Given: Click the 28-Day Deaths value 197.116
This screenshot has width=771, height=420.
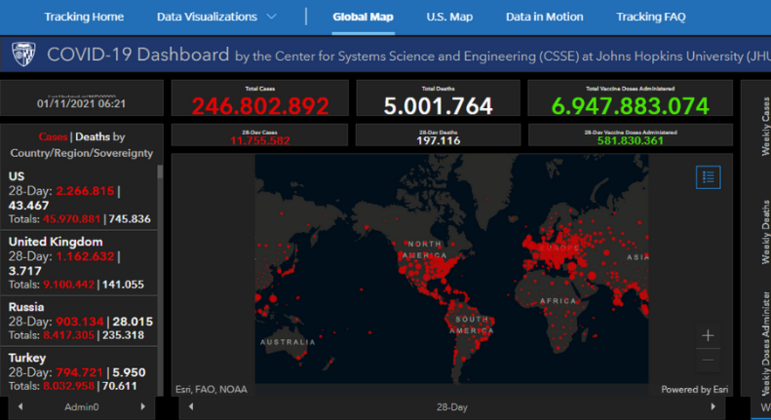Looking at the screenshot, I should 438,141.
